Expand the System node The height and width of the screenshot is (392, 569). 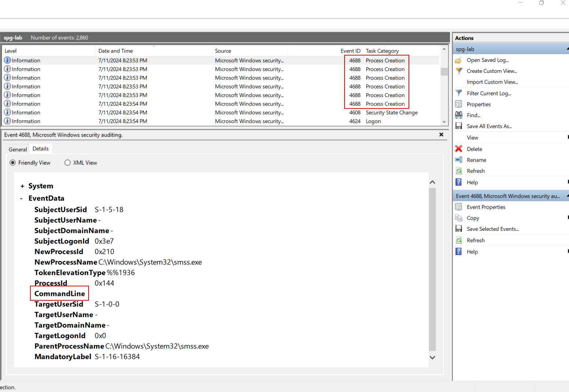[x=22, y=186]
